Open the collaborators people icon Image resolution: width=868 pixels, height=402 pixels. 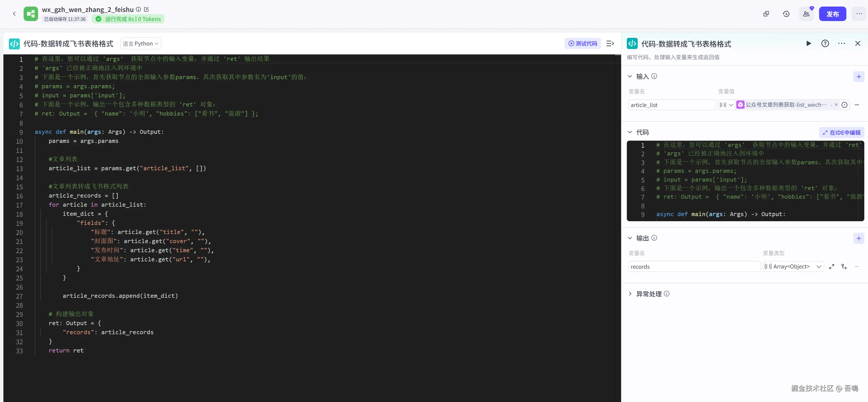click(806, 14)
